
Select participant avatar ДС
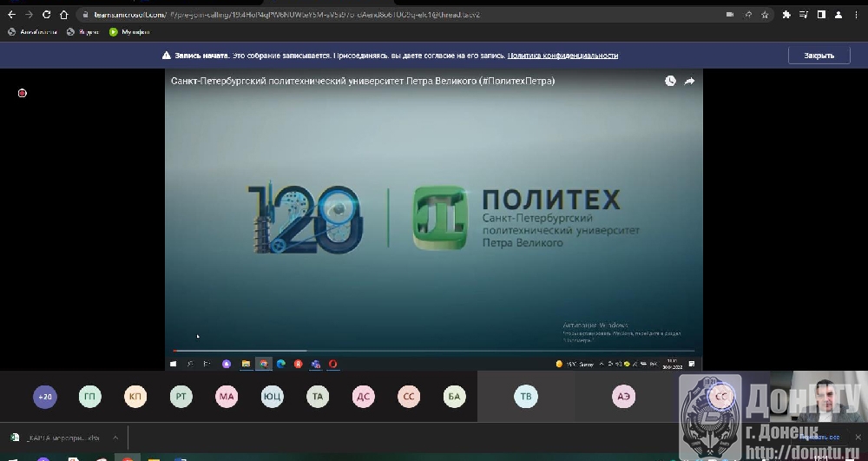click(x=363, y=396)
